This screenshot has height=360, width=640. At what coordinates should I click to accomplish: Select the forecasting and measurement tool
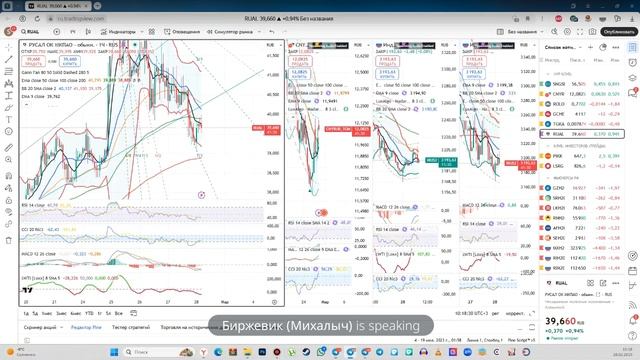pyautogui.click(x=9, y=96)
